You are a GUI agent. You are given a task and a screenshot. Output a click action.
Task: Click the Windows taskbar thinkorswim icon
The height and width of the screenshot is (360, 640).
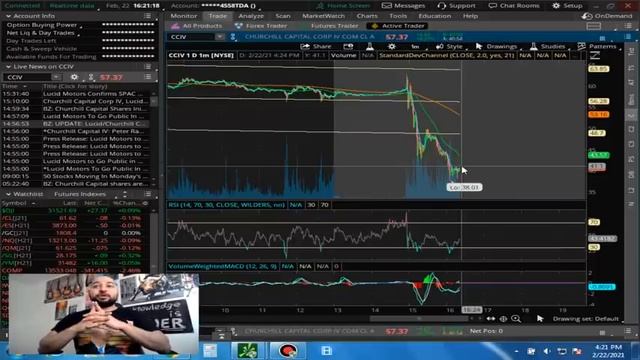point(247,350)
